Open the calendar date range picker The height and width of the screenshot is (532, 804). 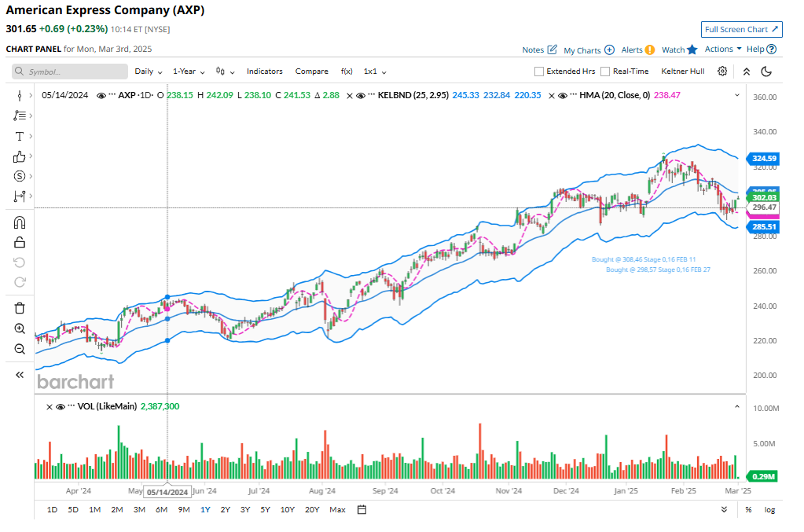click(362, 509)
